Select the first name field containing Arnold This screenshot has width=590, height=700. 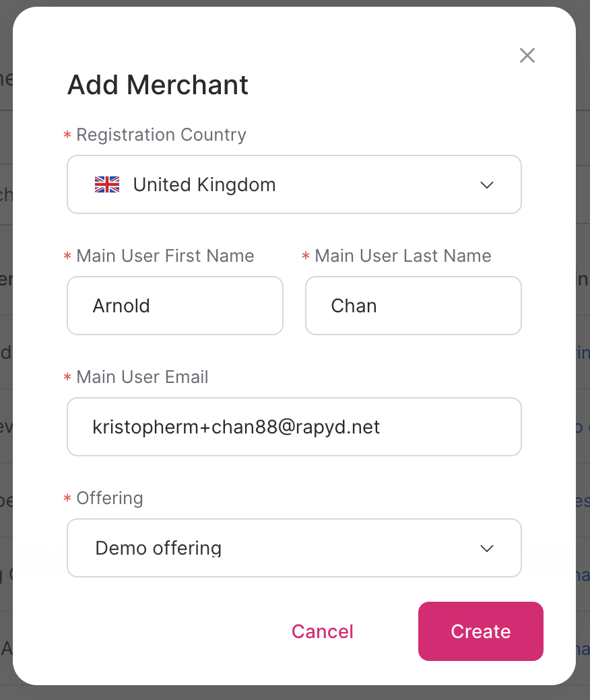[x=175, y=306]
